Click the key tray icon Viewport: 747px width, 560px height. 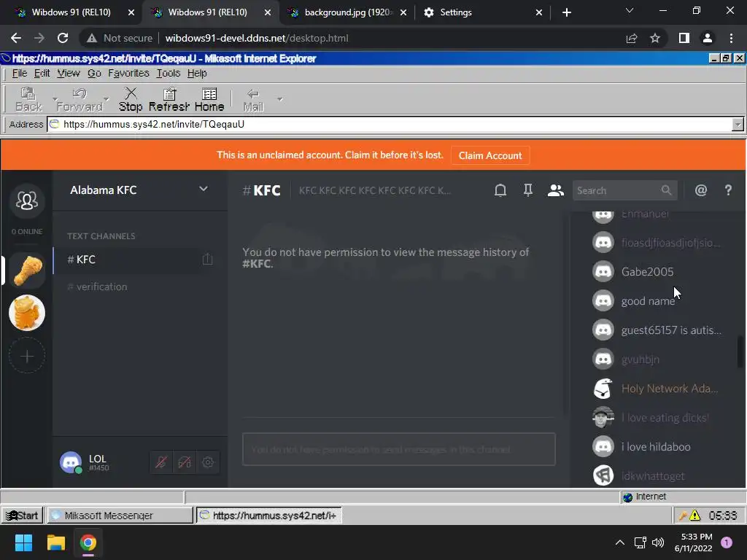[683, 516]
